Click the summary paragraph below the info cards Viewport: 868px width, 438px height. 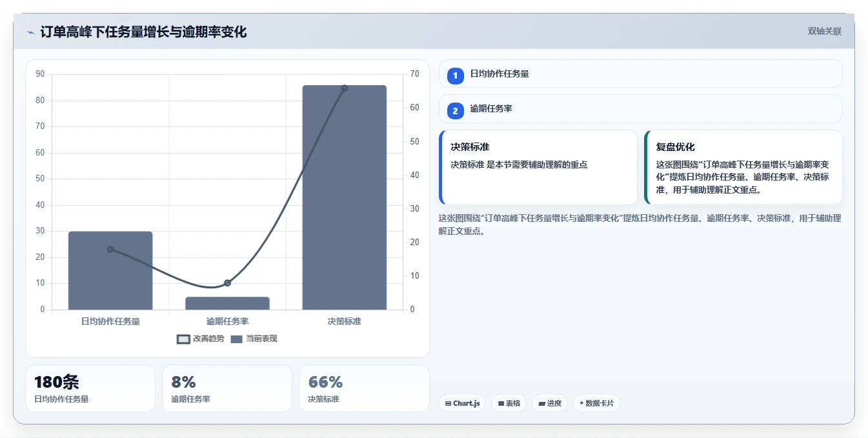[x=640, y=224]
